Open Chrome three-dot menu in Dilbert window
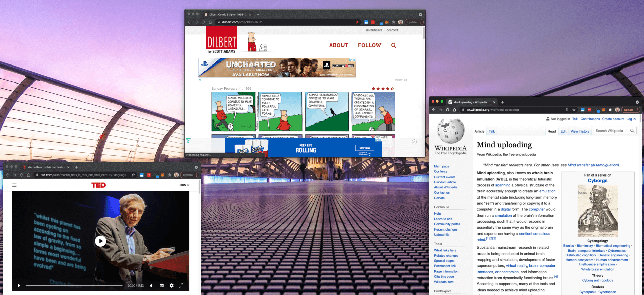Viewport: 644px width, 295px height. pyautogui.click(x=421, y=22)
